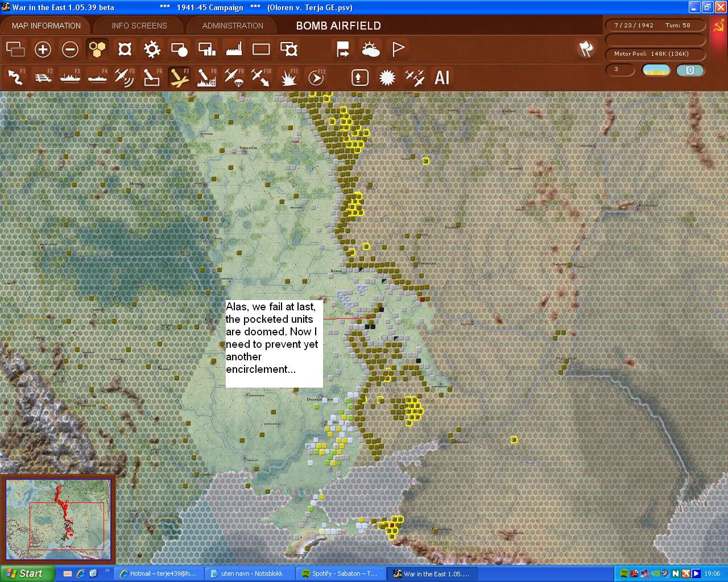Click the overlapping windows icon in toolbar
This screenshot has width=728, height=582.
[x=15, y=49]
